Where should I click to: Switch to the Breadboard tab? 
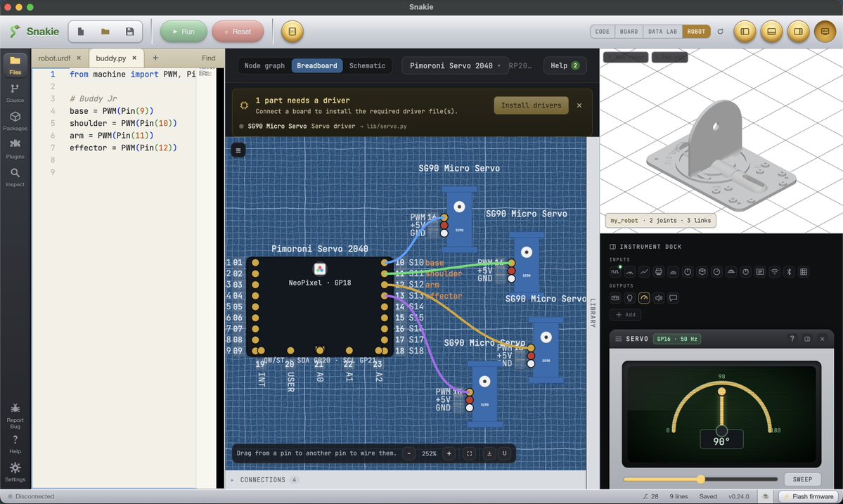tap(316, 65)
